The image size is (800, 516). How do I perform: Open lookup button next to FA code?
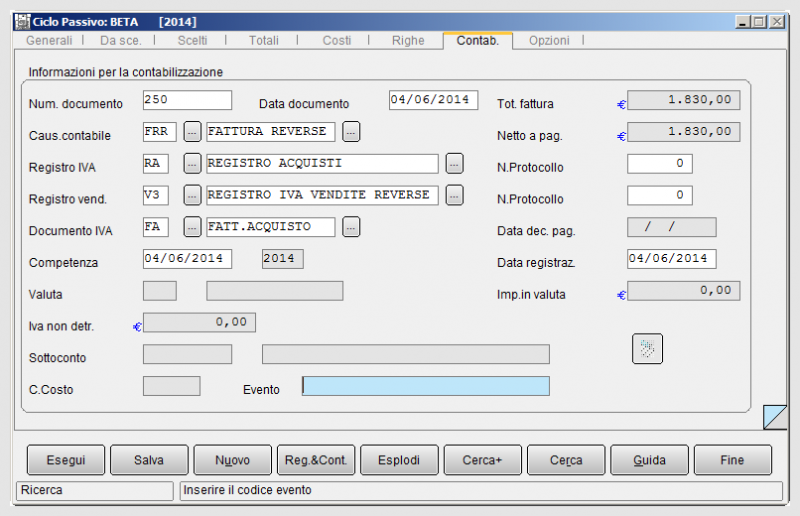[192, 227]
